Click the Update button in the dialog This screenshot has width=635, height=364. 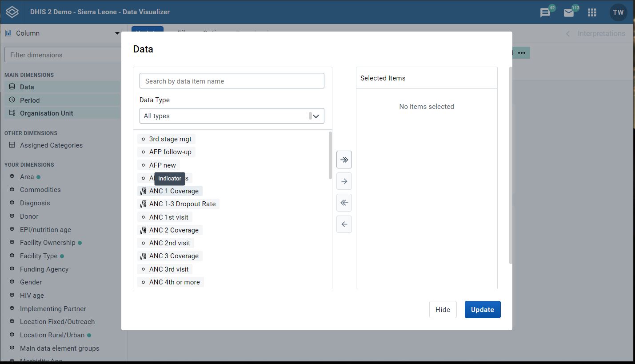483,309
